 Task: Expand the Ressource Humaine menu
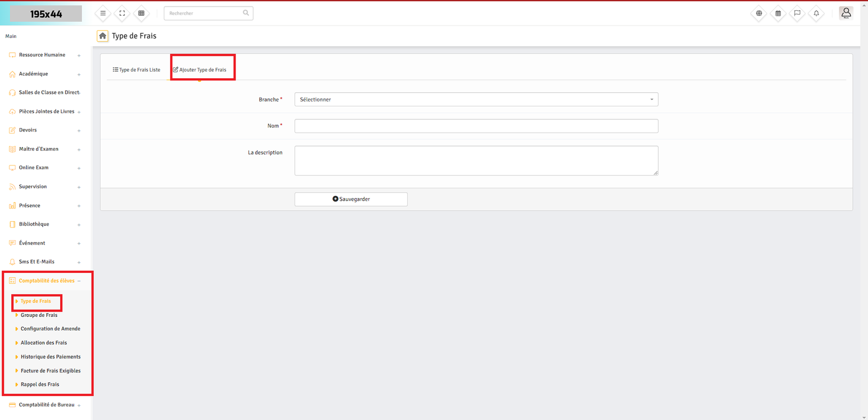pos(42,55)
